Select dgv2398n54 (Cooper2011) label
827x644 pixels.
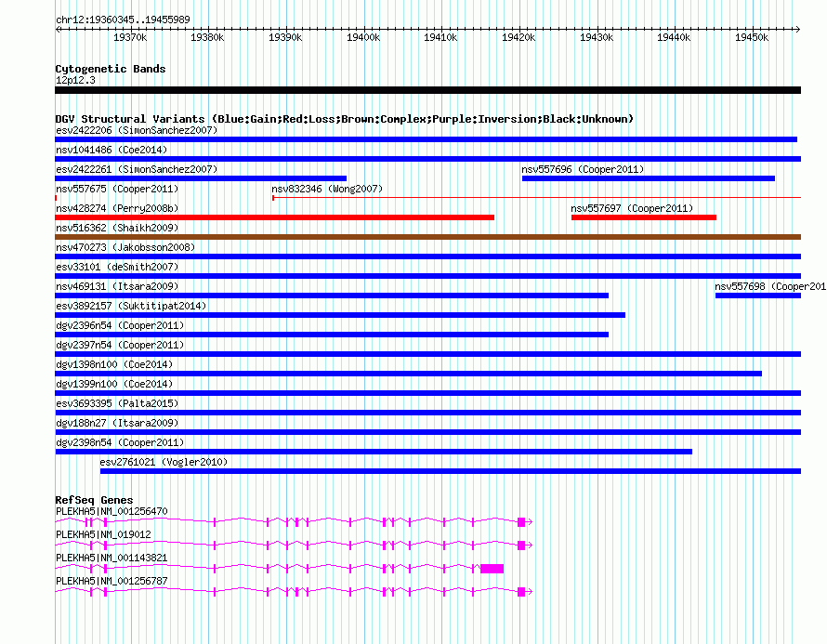pyautogui.click(x=120, y=442)
